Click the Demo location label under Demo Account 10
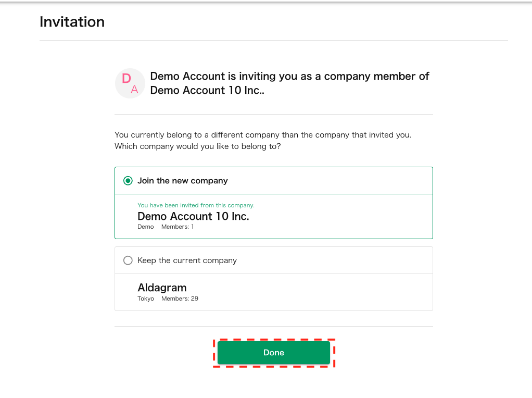Screen dimensions: 532x398 (x=146, y=227)
